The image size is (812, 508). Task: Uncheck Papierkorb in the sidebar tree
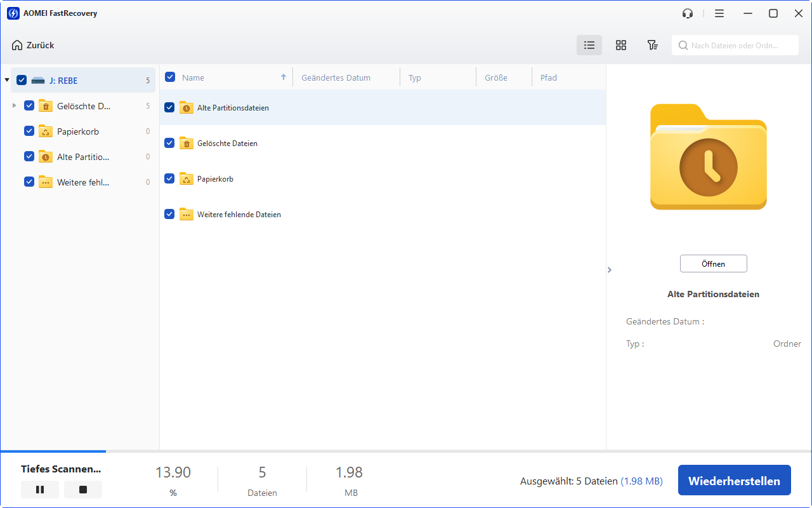click(29, 131)
